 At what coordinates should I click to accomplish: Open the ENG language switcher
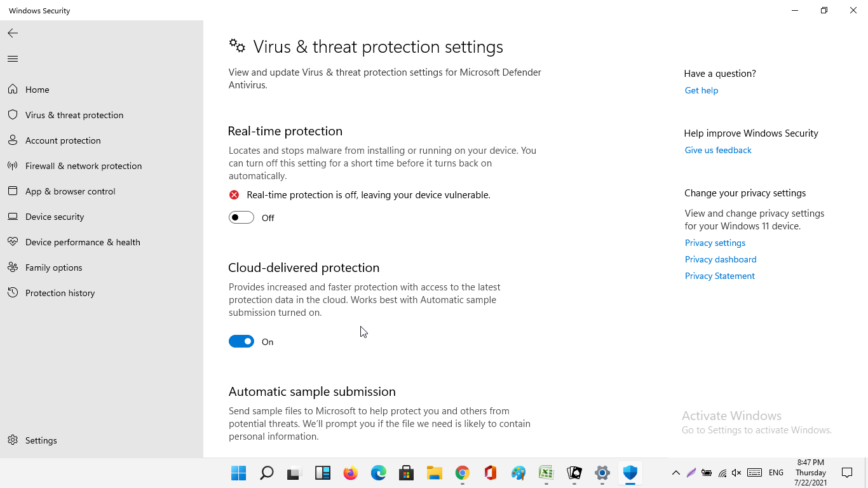pyautogui.click(x=776, y=473)
